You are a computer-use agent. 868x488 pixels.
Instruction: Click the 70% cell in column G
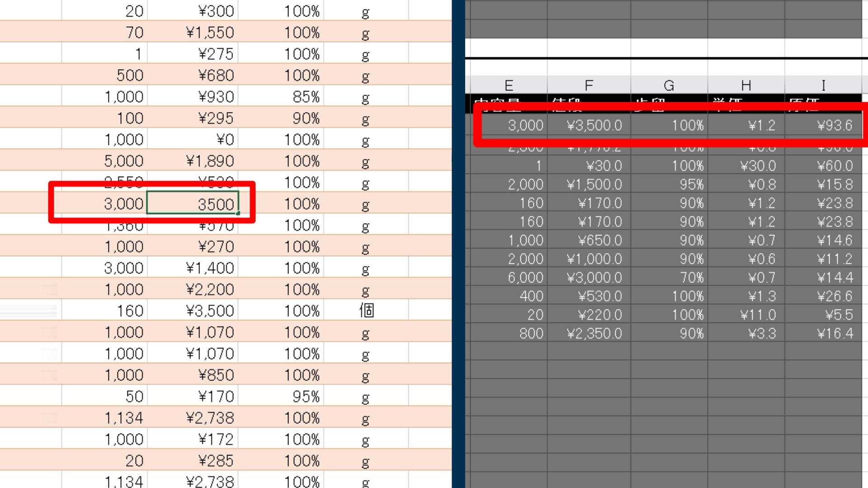[669, 277]
